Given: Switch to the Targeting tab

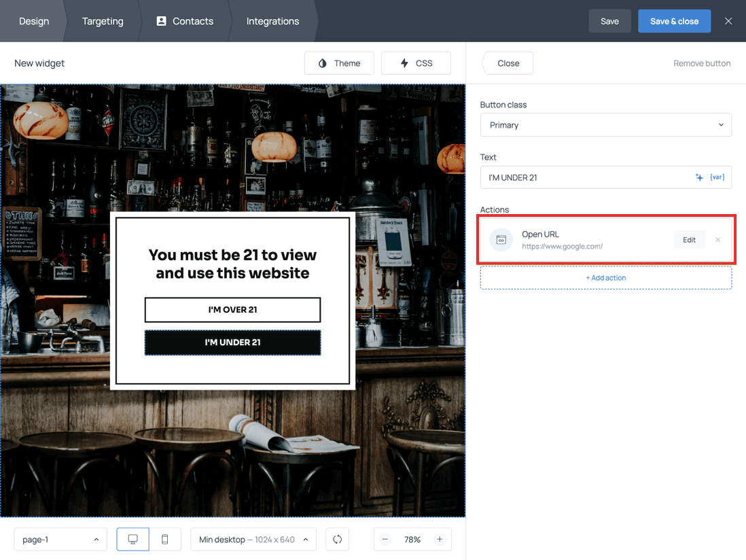Looking at the screenshot, I should (103, 21).
